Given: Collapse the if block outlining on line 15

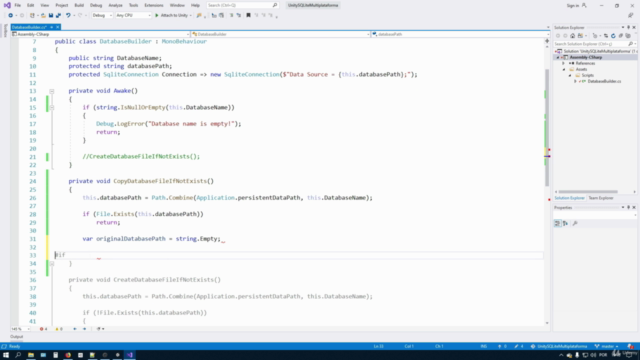Looking at the screenshot, I should (52, 108).
